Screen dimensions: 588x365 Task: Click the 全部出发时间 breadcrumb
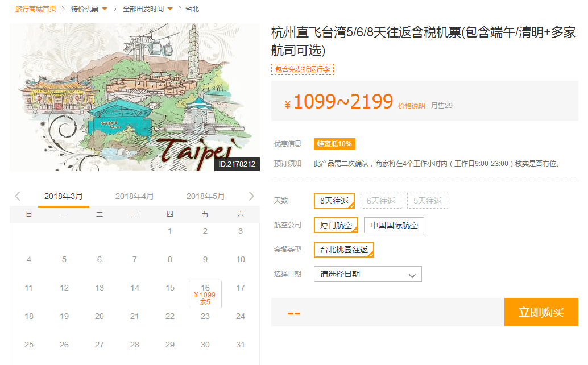(143, 9)
